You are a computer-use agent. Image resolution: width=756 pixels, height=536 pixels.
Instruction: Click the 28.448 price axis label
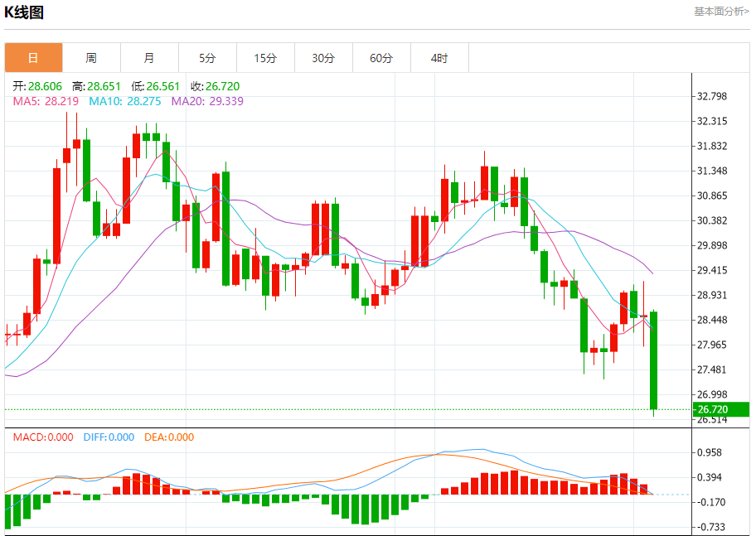click(x=712, y=320)
